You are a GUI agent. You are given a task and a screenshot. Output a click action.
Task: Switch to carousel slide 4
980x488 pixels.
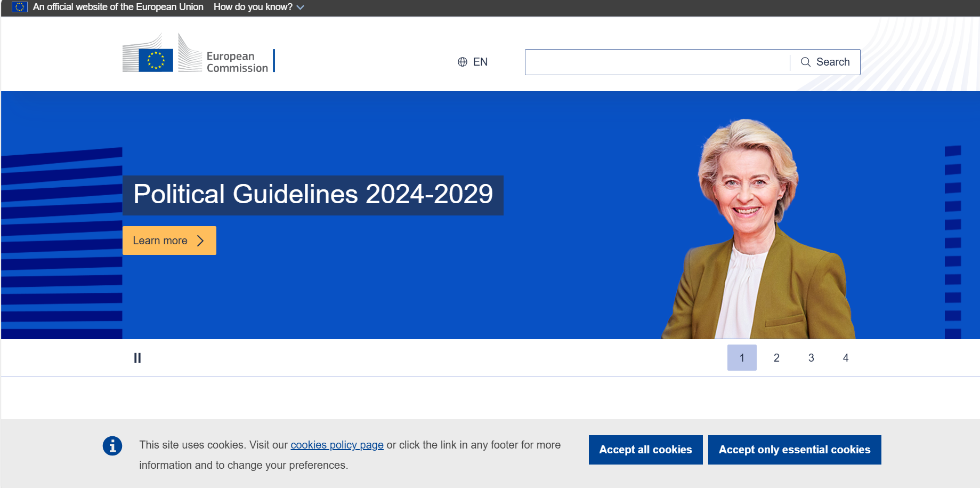coord(846,357)
